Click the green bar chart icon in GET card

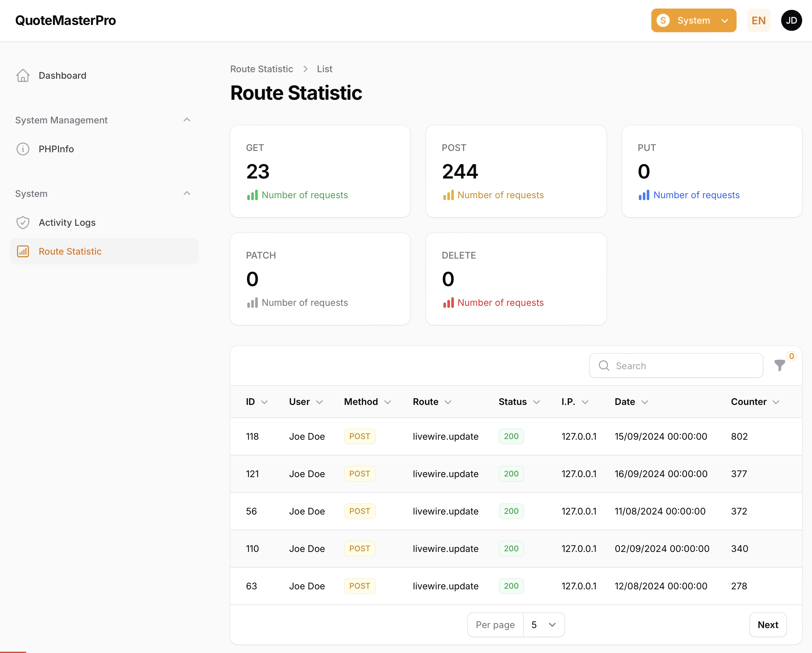(252, 195)
